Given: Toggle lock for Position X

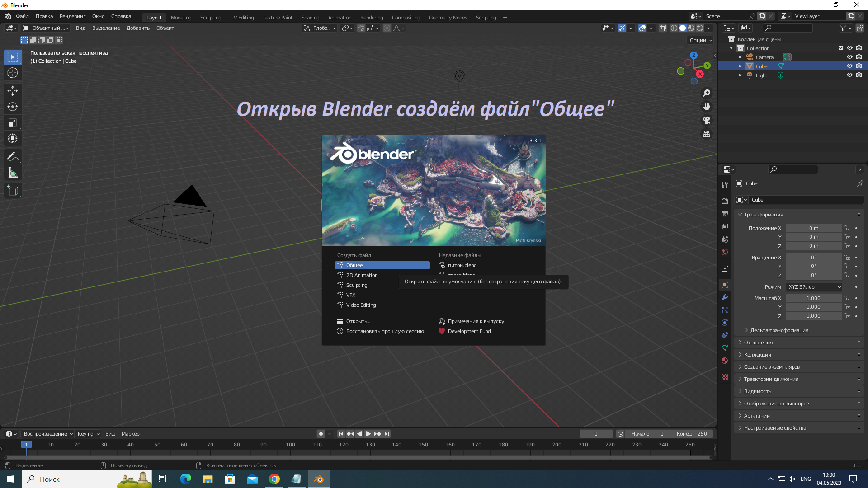Looking at the screenshot, I should (848, 228).
